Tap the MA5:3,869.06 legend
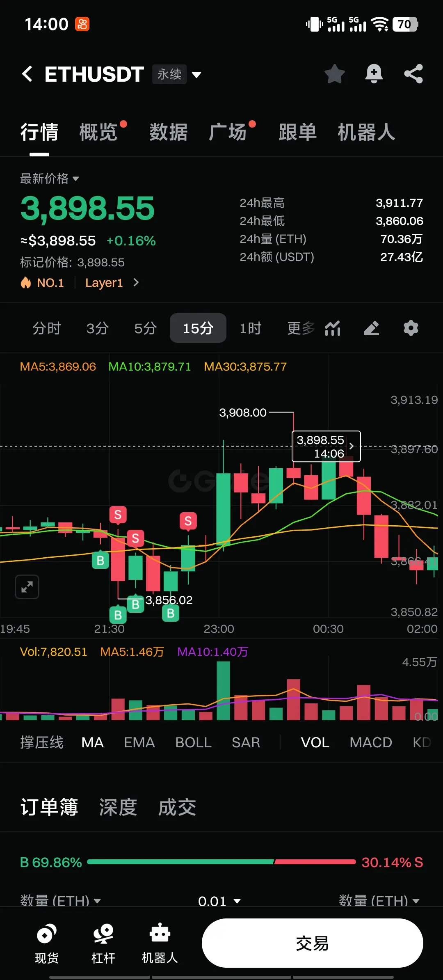The width and height of the screenshot is (443, 980). pyautogui.click(x=58, y=366)
